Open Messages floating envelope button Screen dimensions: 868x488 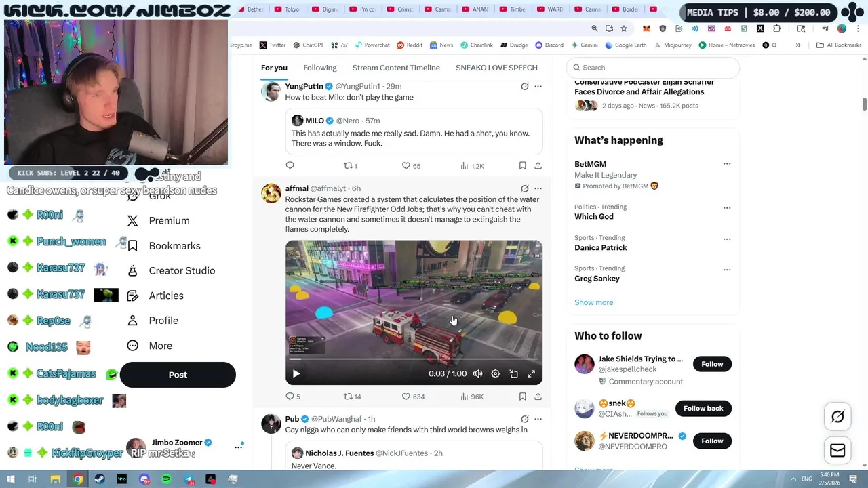click(x=837, y=450)
